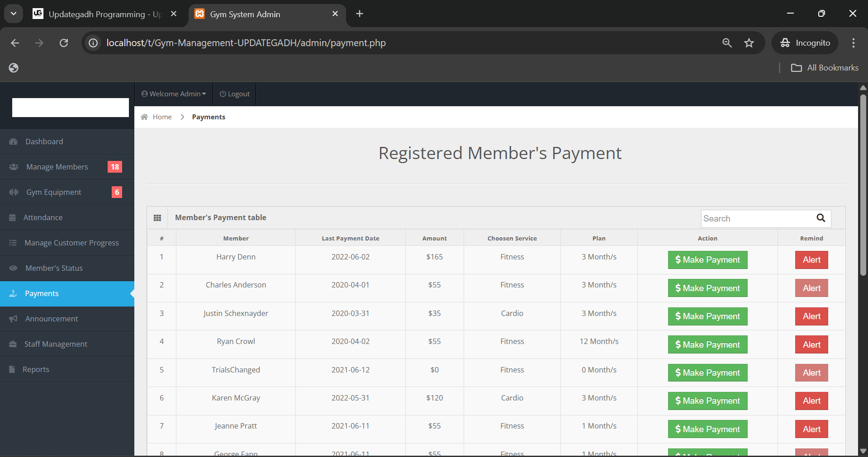Open Dashboard in the sidebar
868x457 pixels.
(x=67, y=141)
